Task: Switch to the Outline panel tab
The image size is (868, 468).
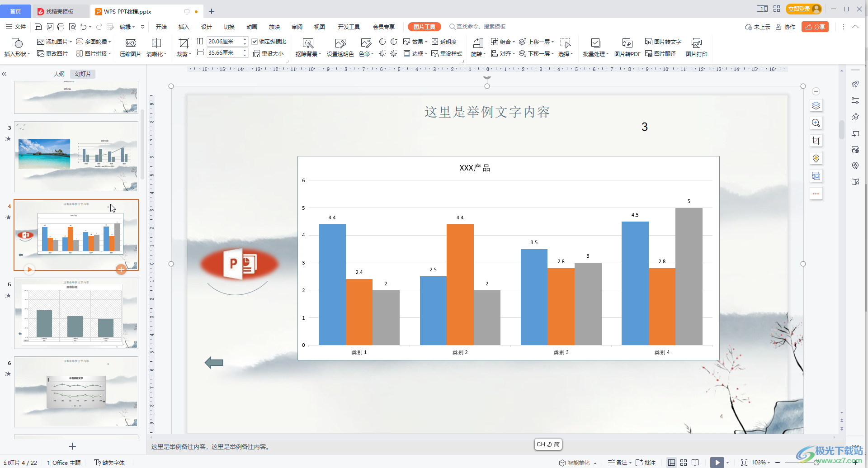Action: click(59, 74)
